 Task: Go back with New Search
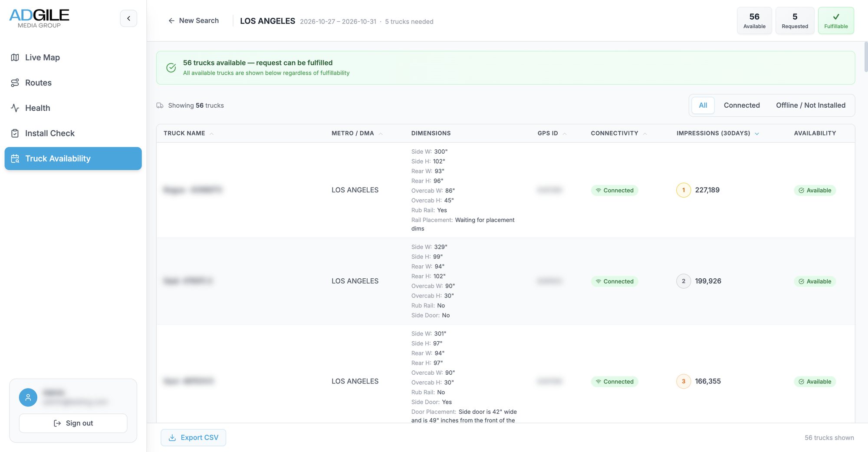(194, 20)
